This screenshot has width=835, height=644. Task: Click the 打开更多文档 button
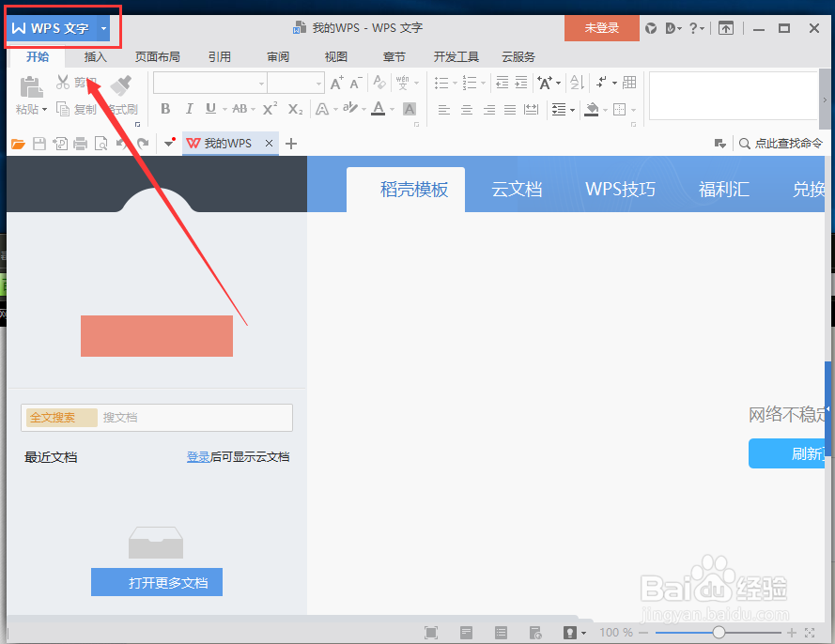[x=157, y=582]
